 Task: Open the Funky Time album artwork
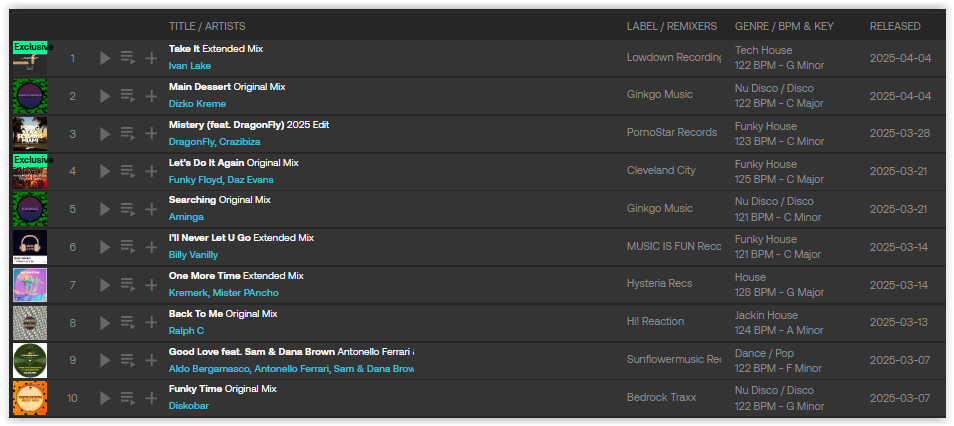coord(30,398)
